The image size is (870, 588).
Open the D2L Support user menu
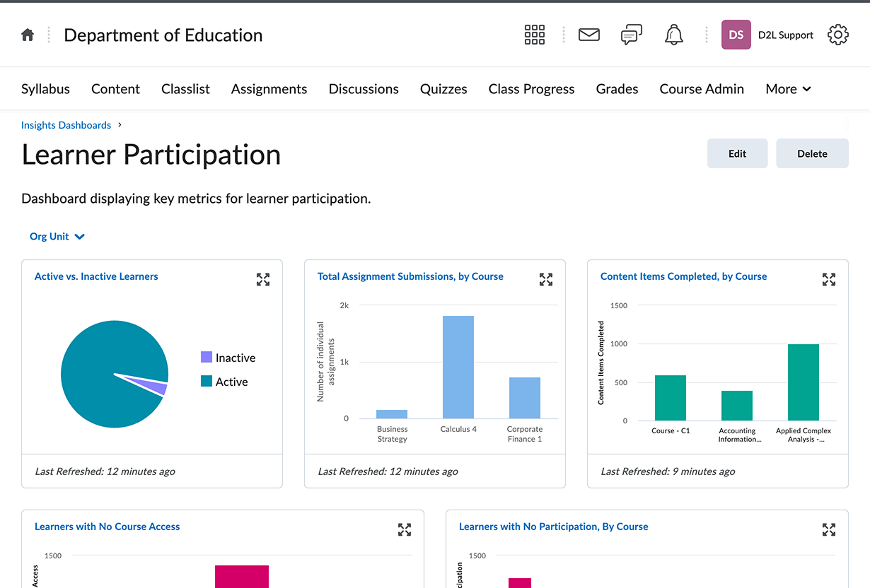(767, 35)
